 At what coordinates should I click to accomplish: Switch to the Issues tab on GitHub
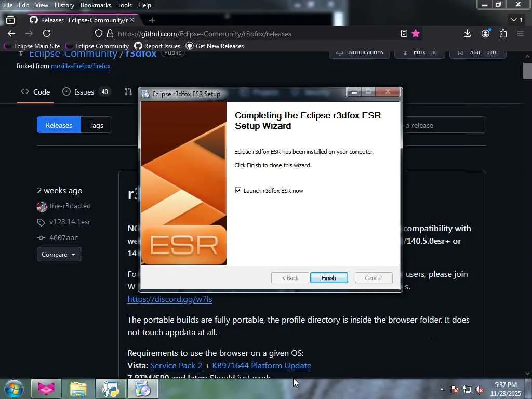point(86,92)
